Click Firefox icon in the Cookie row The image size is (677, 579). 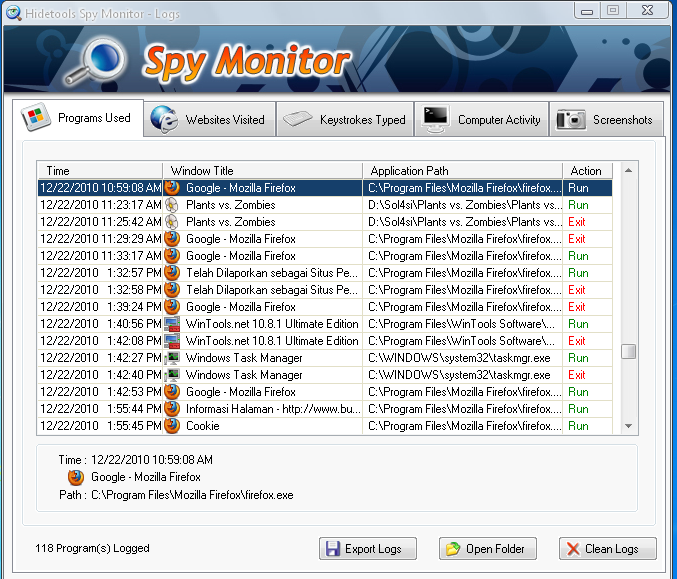[172, 426]
